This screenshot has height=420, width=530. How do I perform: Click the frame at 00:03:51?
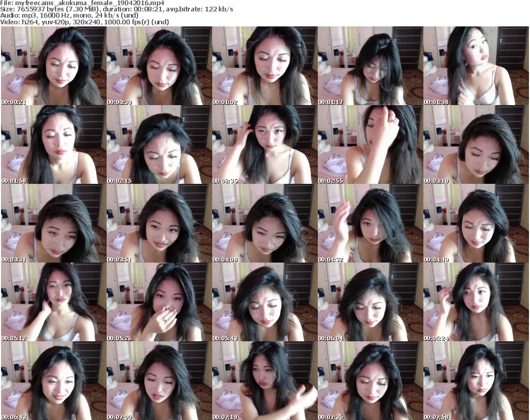pos(159,223)
